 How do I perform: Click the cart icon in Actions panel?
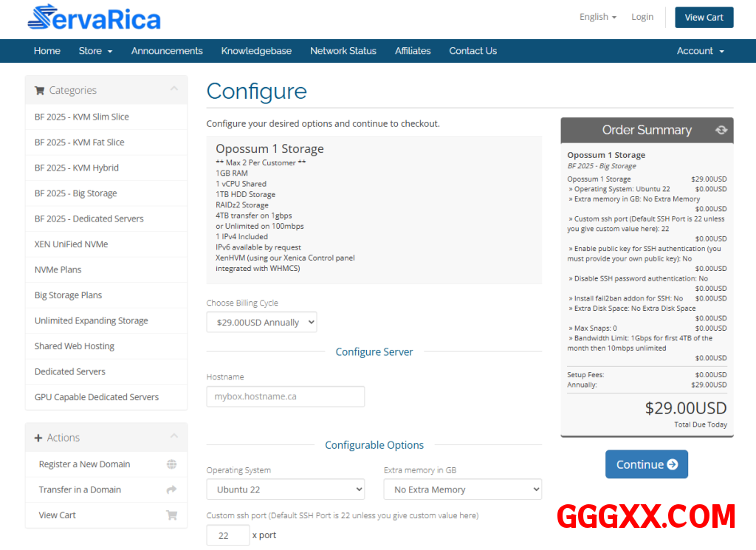(x=171, y=515)
